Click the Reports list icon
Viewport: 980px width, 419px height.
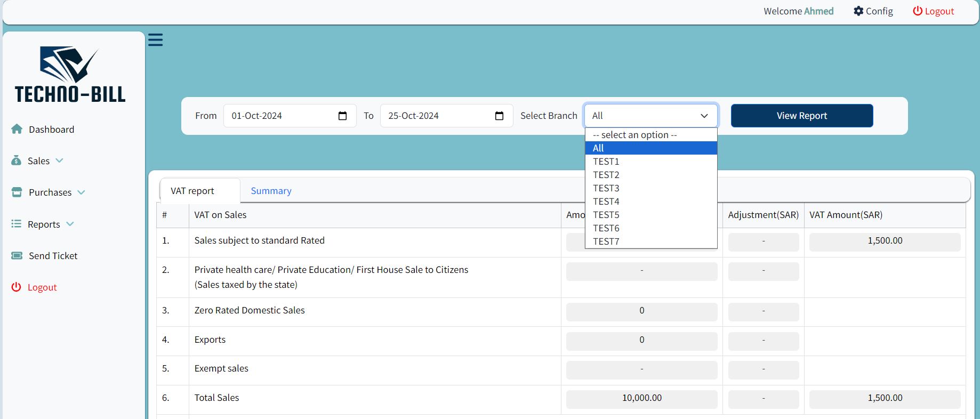point(17,224)
